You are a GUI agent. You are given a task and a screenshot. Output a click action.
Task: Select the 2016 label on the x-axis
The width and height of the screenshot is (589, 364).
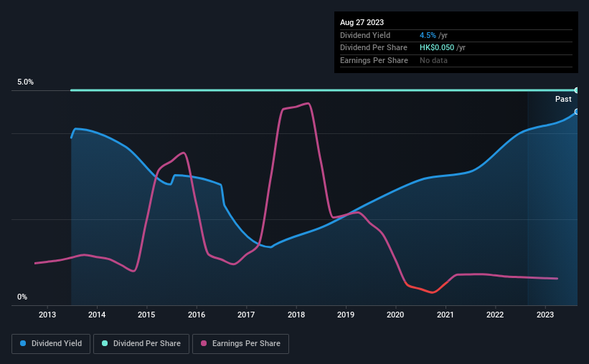(x=197, y=315)
